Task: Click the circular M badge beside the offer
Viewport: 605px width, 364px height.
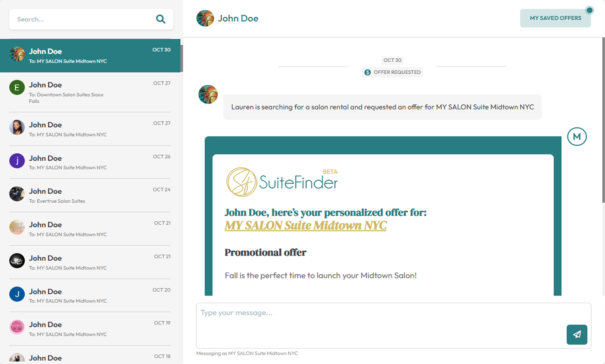Action: point(577,137)
